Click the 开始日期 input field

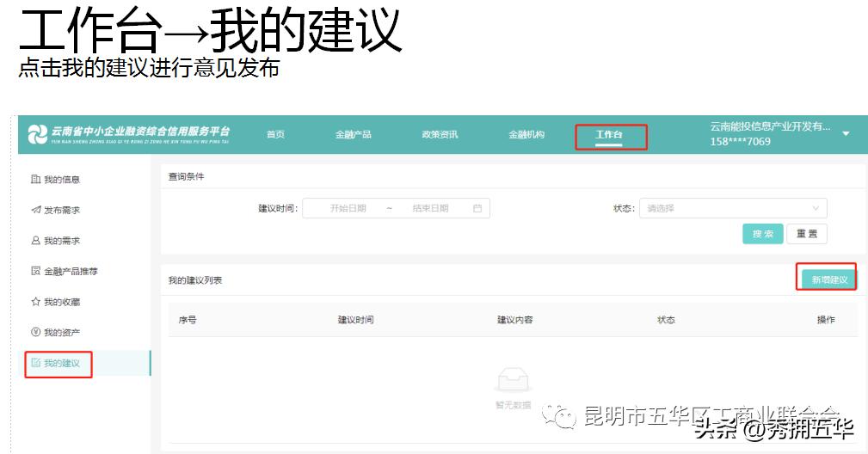pyautogui.click(x=348, y=208)
